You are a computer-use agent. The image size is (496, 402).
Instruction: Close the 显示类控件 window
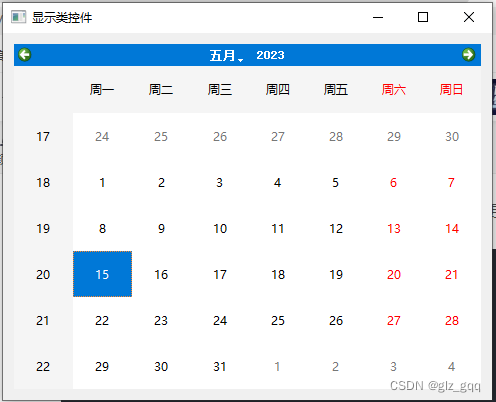pos(469,17)
